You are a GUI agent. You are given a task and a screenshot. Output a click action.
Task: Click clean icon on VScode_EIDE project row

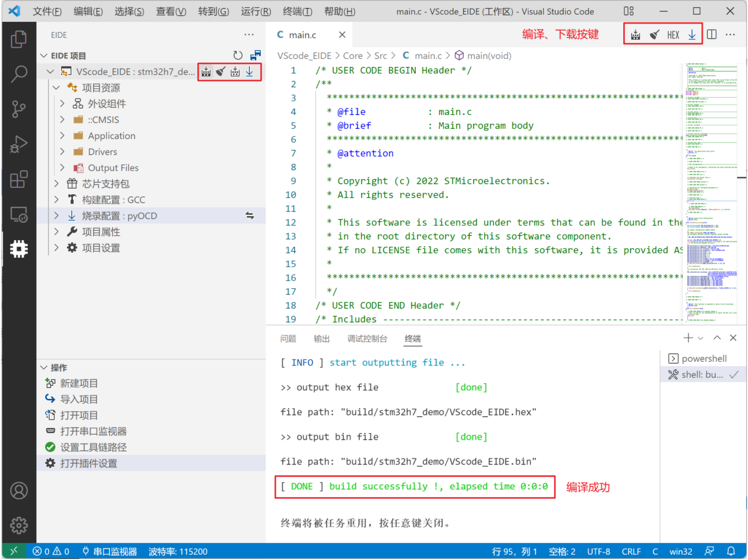(221, 72)
